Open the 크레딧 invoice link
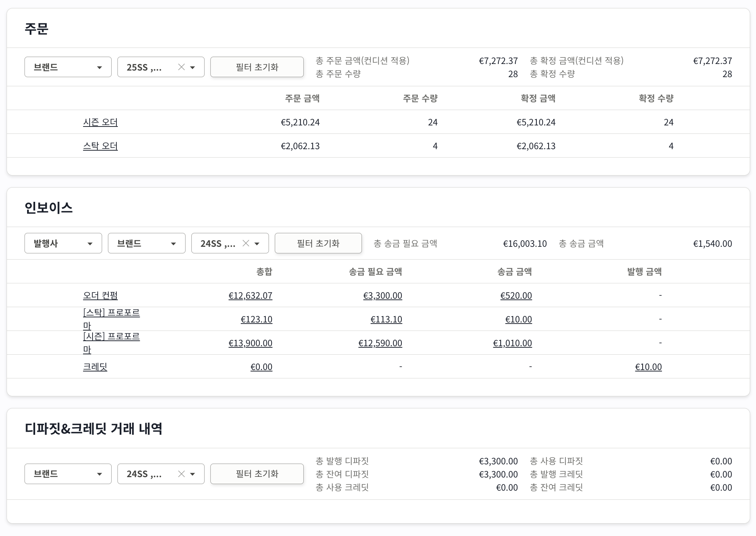This screenshot has height=536, width=756. pos(95,367)
